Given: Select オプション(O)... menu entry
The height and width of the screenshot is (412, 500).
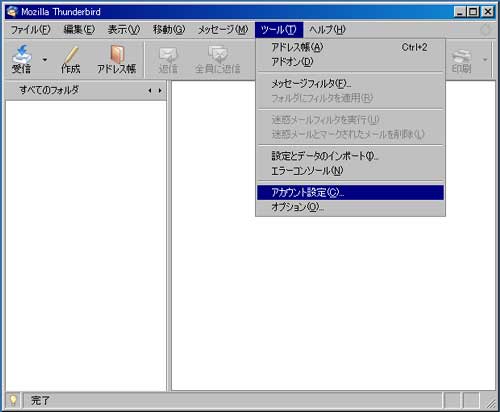Looking at the screenshot, I should point(350,207).
